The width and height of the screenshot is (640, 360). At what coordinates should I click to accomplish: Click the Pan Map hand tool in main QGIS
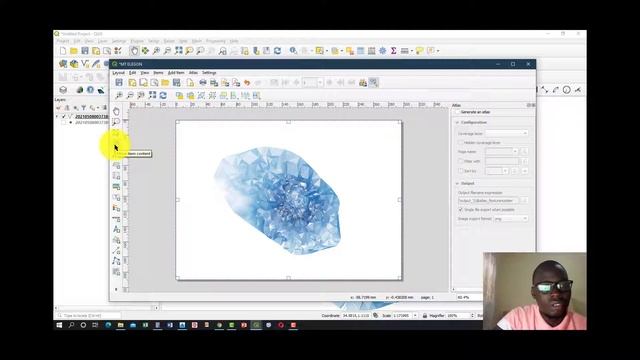click(x=134, y=51)
